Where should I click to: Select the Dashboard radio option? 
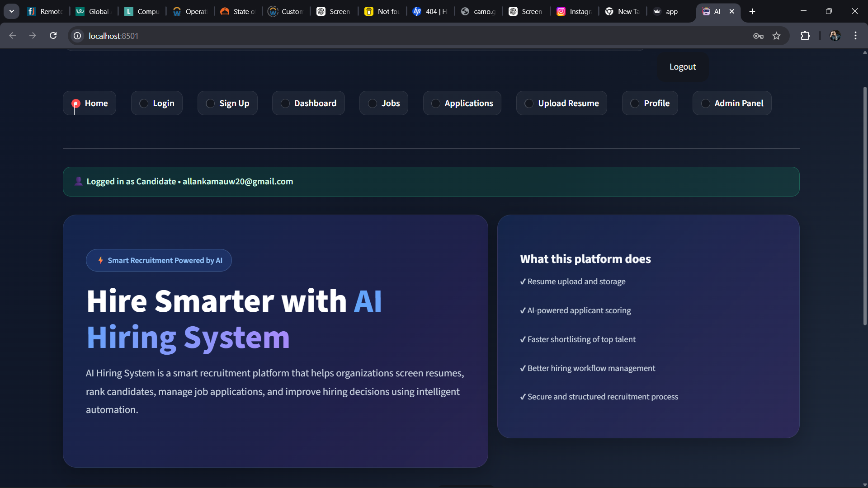[x=308, y=103]
